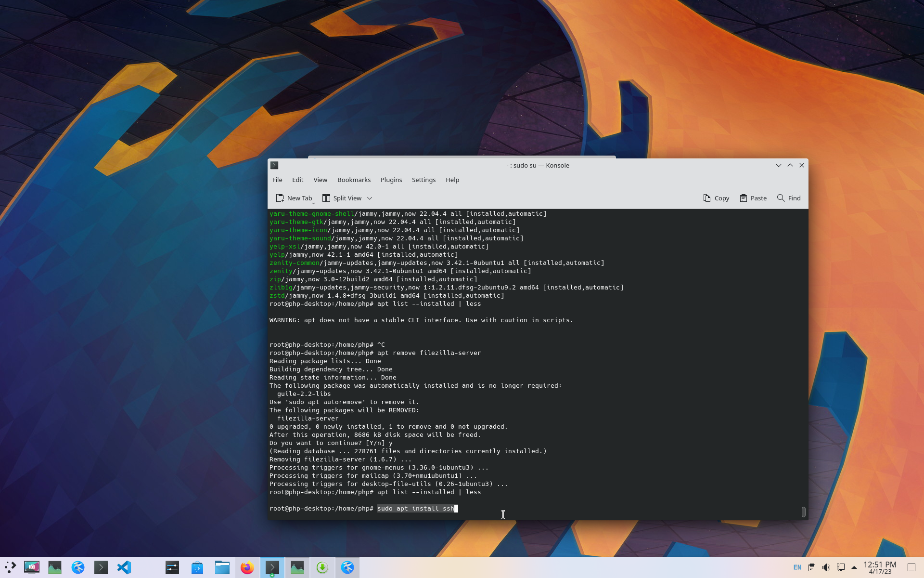Click the Show Desktop button
The width and height of the screenshot is (924, 578).
click(x=911, y=567)
